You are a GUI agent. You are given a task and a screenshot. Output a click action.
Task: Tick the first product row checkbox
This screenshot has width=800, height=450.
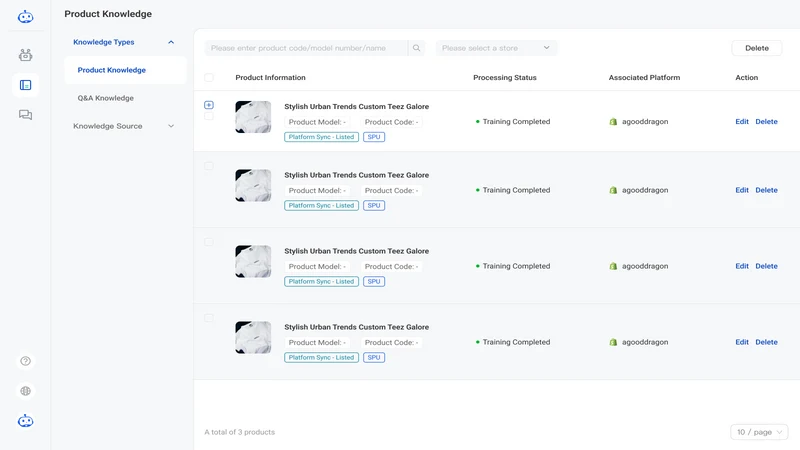coord(209,116)
